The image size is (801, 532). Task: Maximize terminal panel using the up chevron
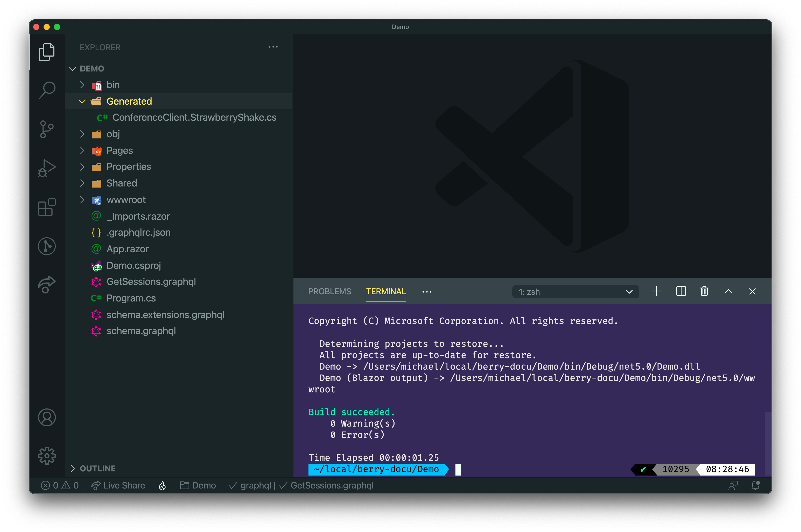728,291
